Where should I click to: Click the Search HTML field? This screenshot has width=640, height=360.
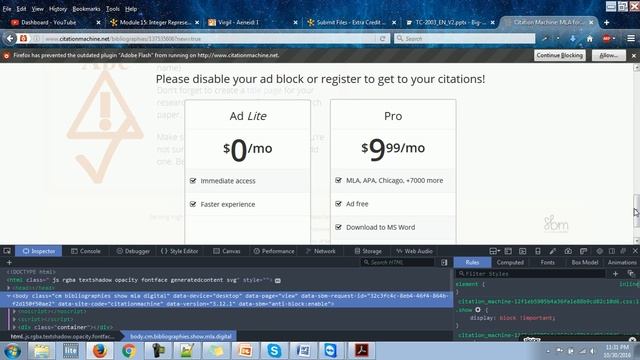pyautogui.click(x=398, y=262)
